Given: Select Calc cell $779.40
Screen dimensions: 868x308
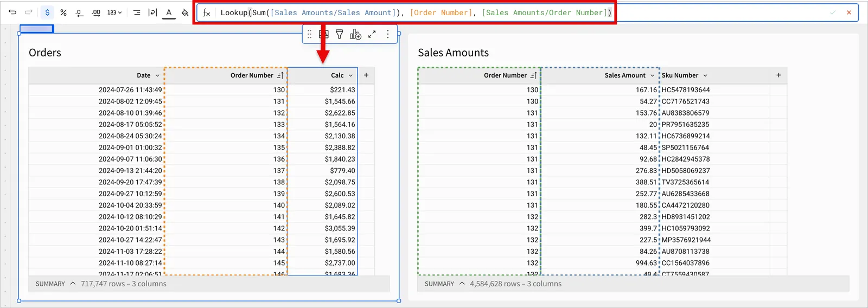Looking at the screenshot, I should coord(322,171).
